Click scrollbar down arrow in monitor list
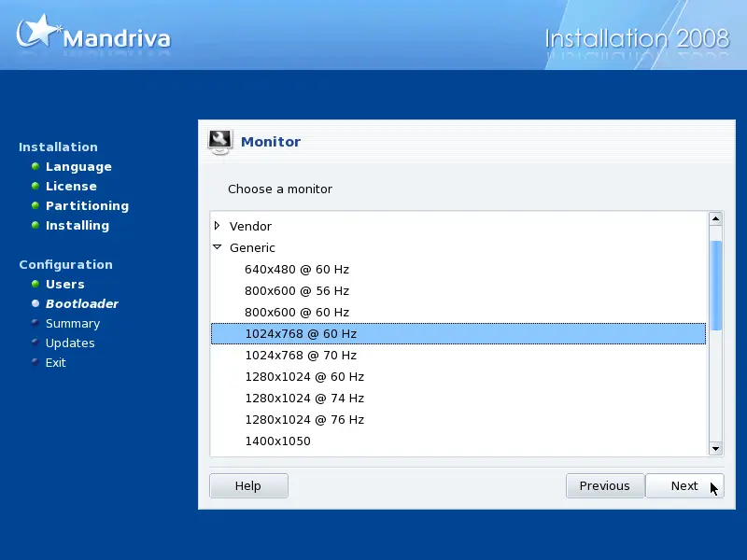747x560 pixels. coord(715,448)
